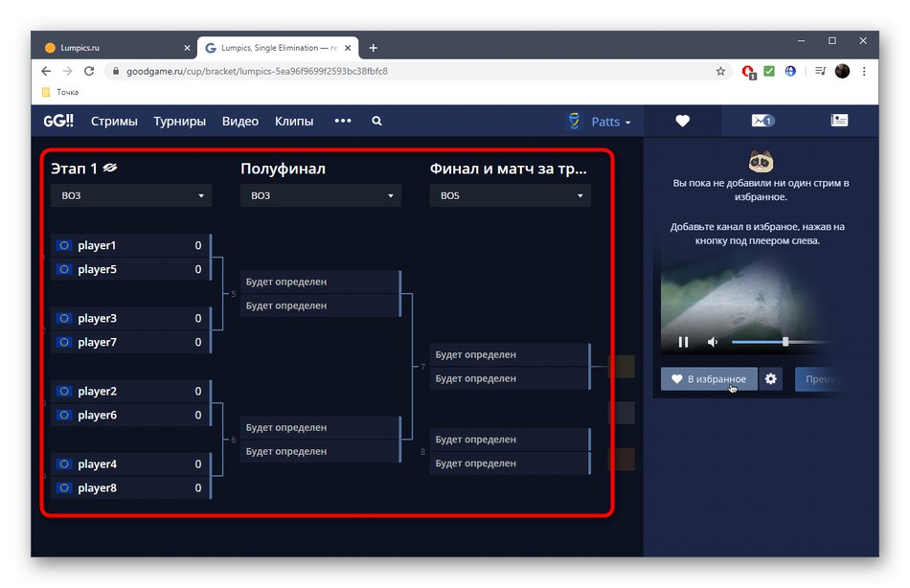The height and width of the screenshot is (588, 910).
Task: Close the Lumpics.ru tab
Action: click(x=187, y=48)
